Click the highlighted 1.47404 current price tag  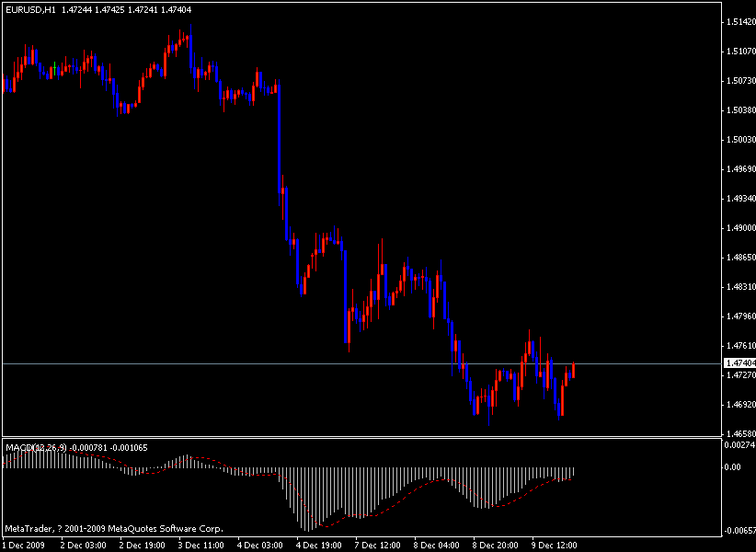[740, 363]
